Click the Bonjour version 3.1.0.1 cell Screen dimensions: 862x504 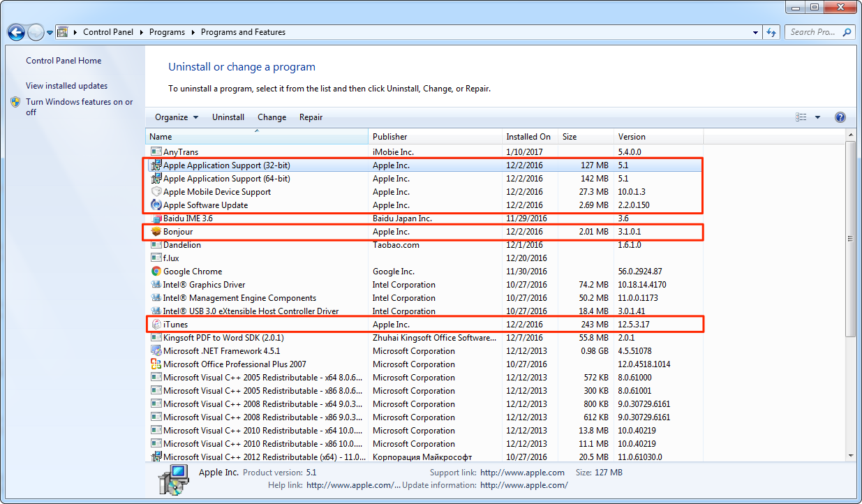(630, 232)
